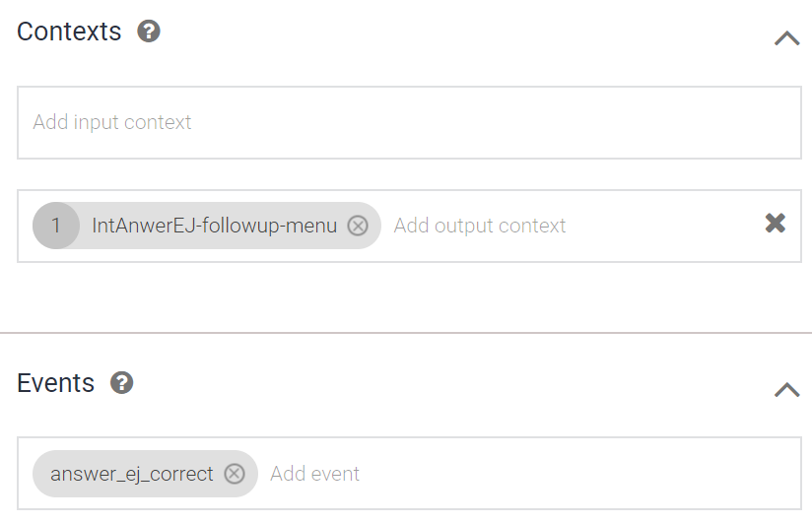This screenshot has height=523, width=812.
Task: Edit the lifespan value 1 circle
Action: (56, 226)
